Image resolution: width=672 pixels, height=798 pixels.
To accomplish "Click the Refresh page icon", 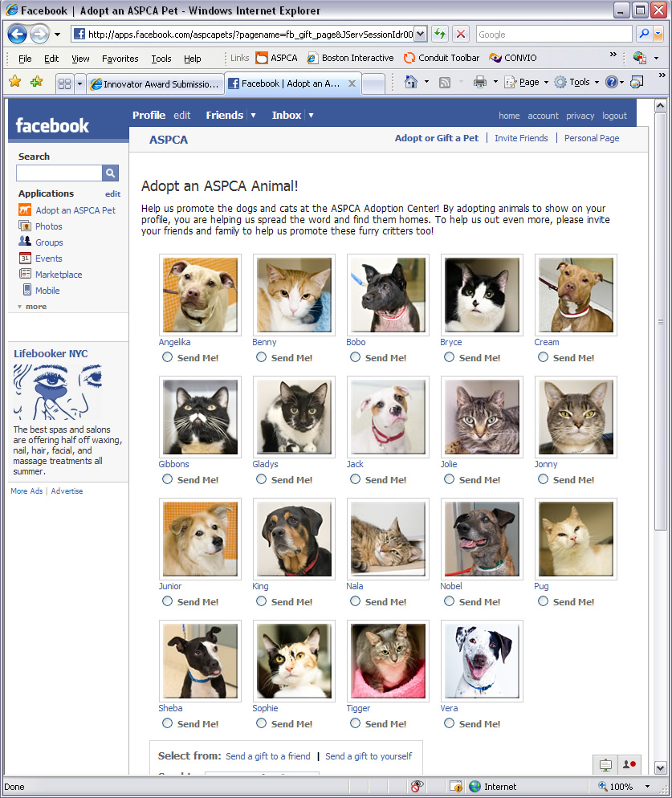I will (x=440, y=34).
